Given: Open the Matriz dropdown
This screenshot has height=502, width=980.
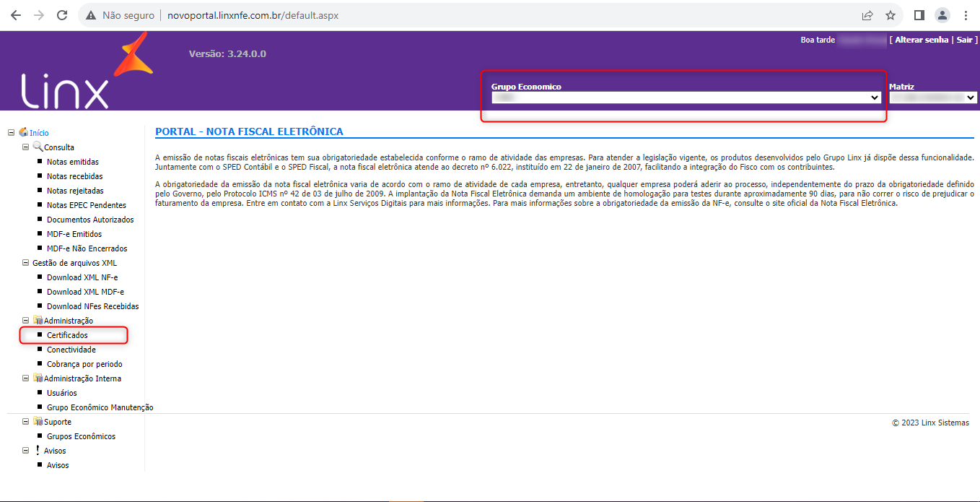Looking at the screenshot, I should tap(933, 98).
